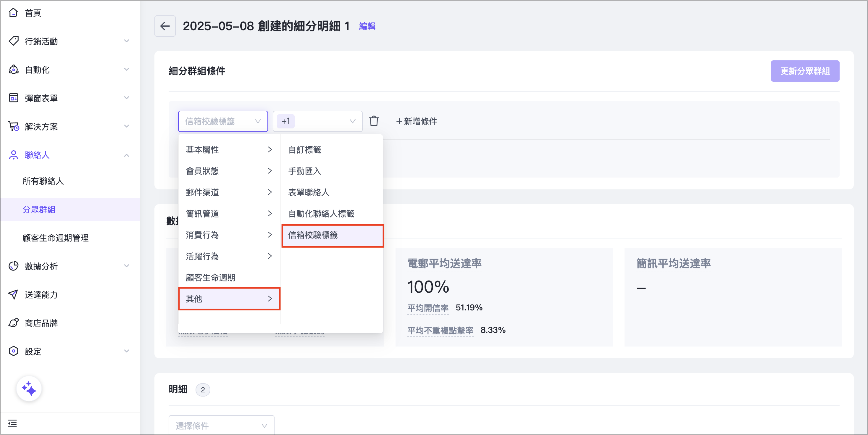Image resolution: width=868 pixels, height=435 pixels.
Task: Open 所有聯絡人 in the sidebar
Action: click(x=43, y=181)
